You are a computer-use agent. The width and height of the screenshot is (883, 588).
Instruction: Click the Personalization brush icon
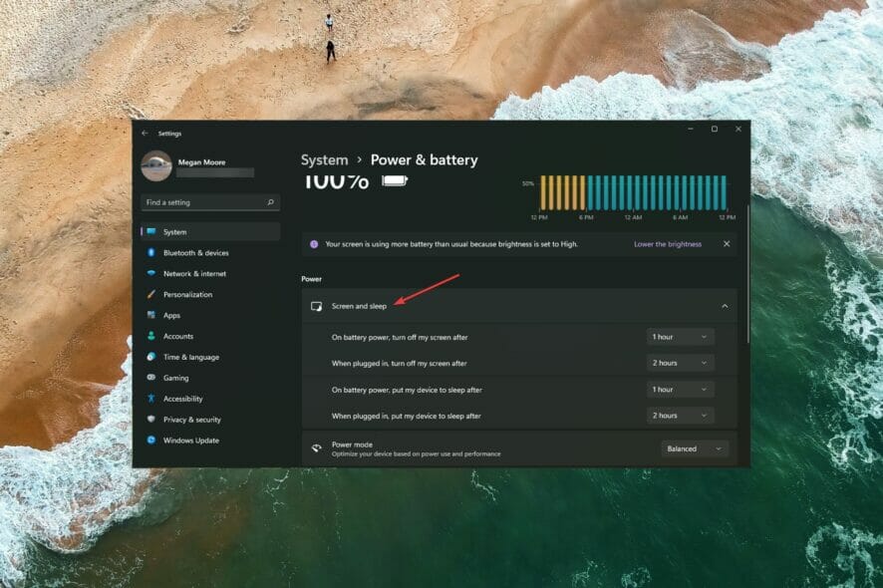[x=151, y=294]
